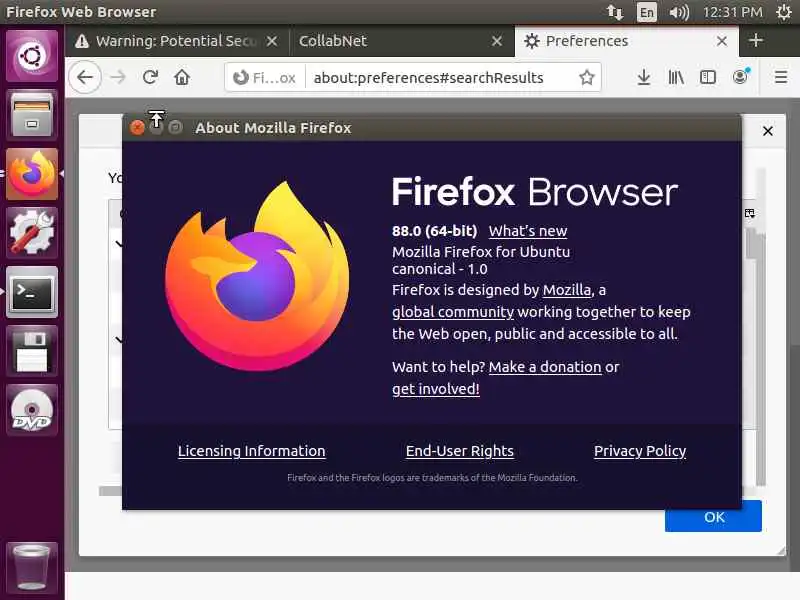The height and width of the screenshot is (600, 800).
Task: Open the network indicator in top panel
Action: pos(615,12)
